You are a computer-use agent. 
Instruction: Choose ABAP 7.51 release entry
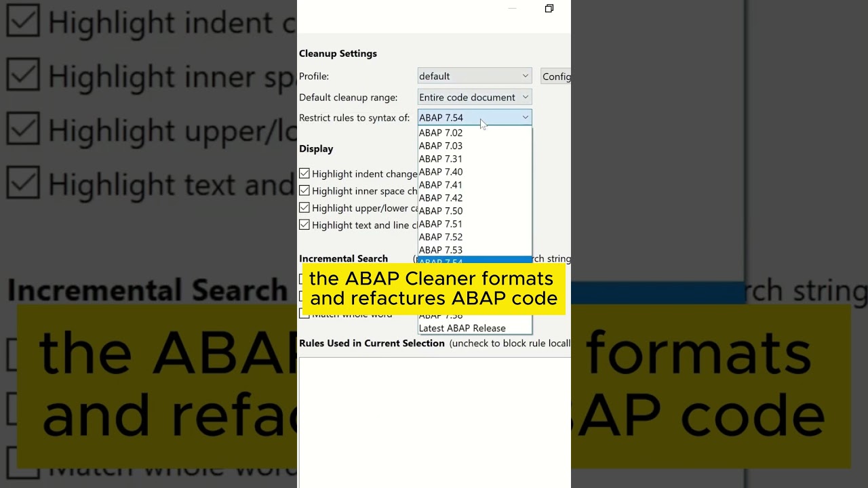[x=441, y=224]
